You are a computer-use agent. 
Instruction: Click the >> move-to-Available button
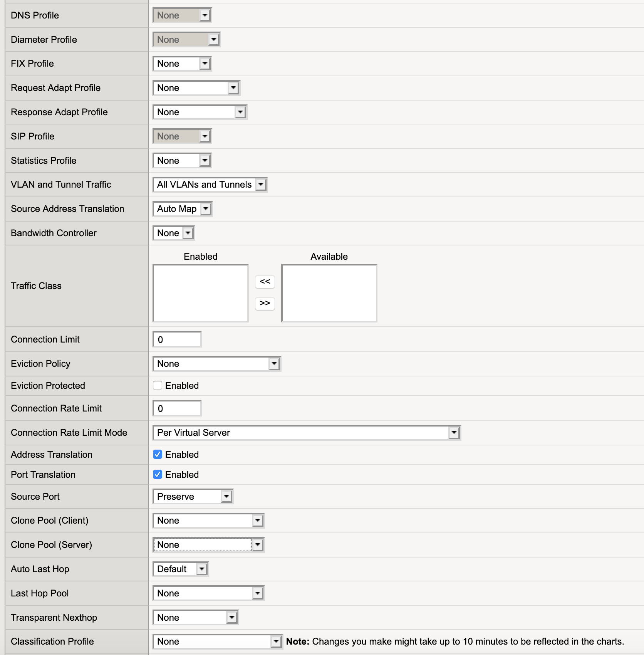click(x=265, y=303)
